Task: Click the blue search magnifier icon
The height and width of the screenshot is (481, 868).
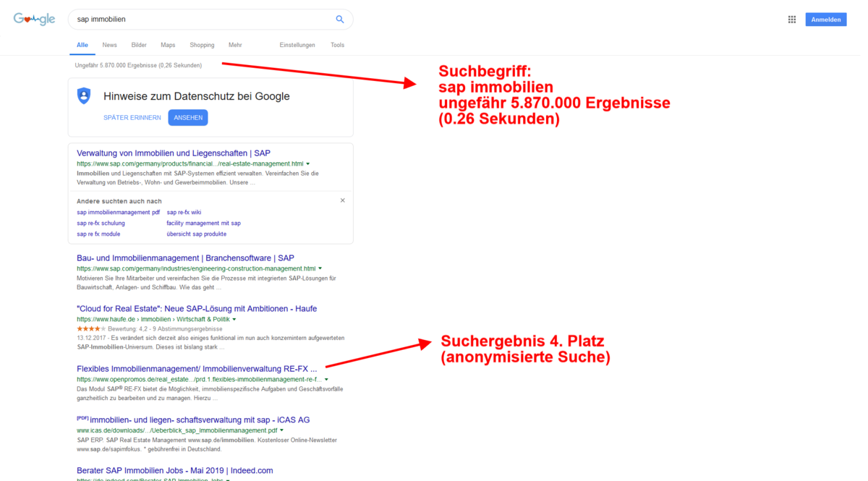Action: 340,19
